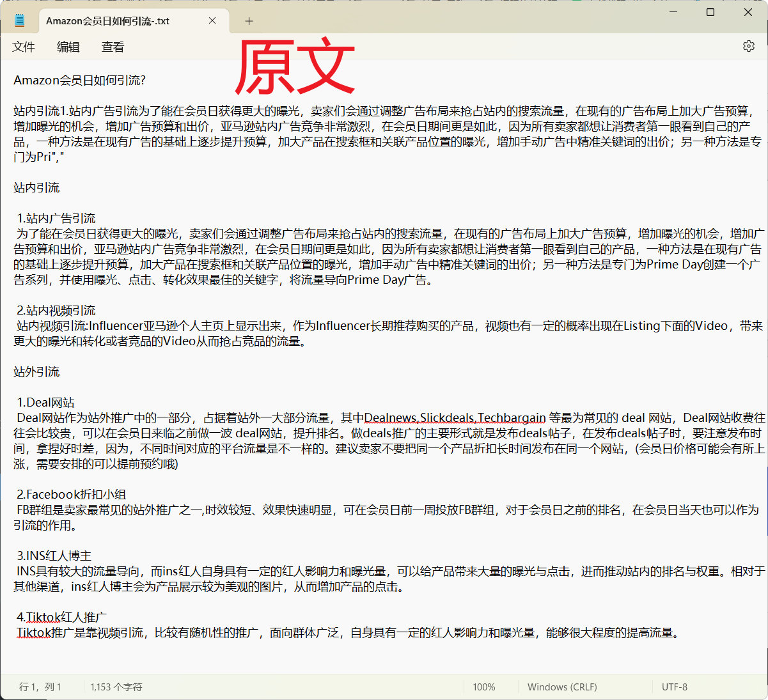This screenshot has height=700, width=768.
Task: Open the 查看 menu
Action: [113, 47]
